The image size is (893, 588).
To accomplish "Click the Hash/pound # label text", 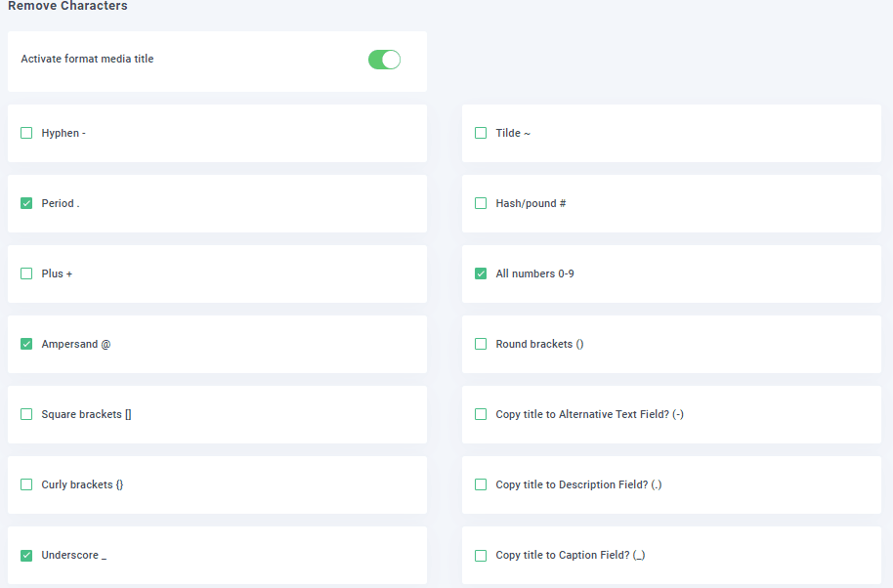I will point(531,203).
